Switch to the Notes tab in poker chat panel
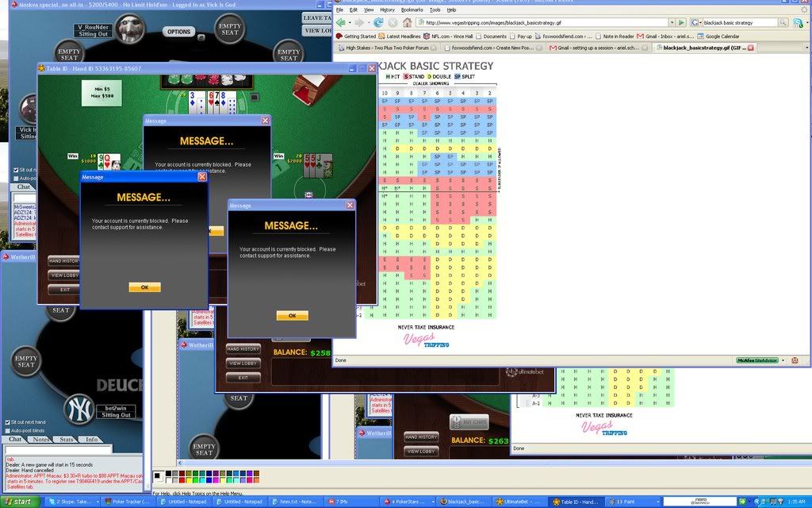812x508 pixels. point(42,439)
